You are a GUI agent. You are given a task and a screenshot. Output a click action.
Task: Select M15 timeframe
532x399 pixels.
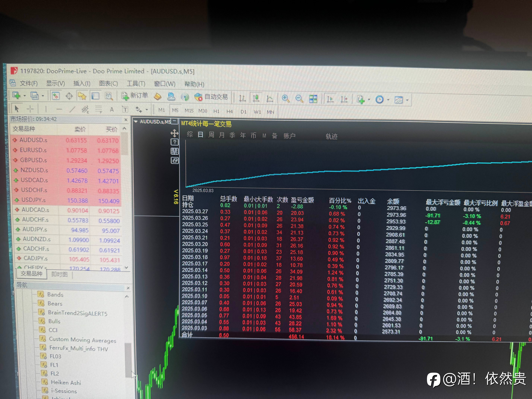tap(189, 111)
